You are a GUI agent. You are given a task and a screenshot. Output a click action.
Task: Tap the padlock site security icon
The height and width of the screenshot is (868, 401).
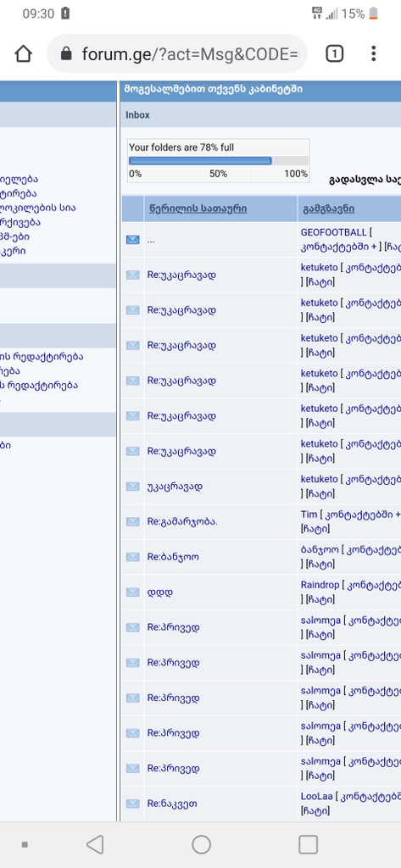click(66, 53)
